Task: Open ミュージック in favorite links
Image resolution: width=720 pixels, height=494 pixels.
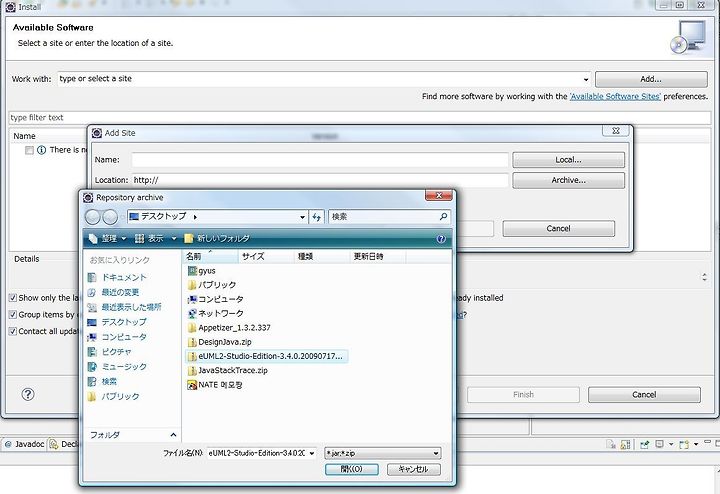Action: pyautogui.click(x=117, y=366)
